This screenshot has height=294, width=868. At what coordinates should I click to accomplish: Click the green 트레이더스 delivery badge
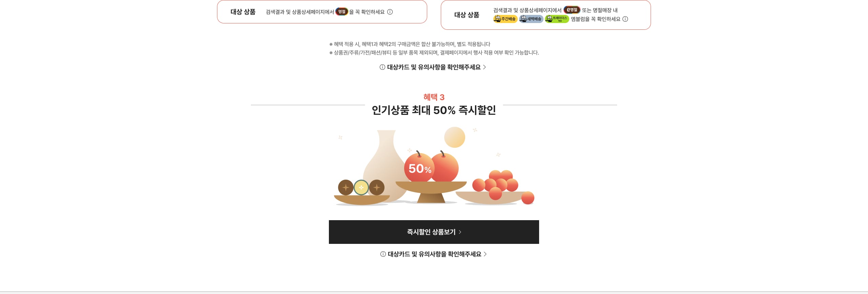tap(557, 19)
